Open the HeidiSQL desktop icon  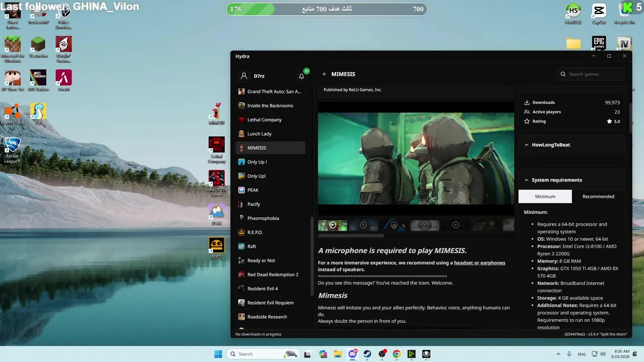pyautogui.click(x=573, y=14)
